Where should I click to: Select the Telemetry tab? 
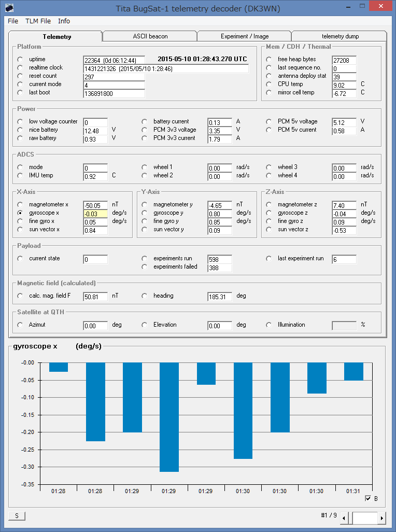pos(56,37)
